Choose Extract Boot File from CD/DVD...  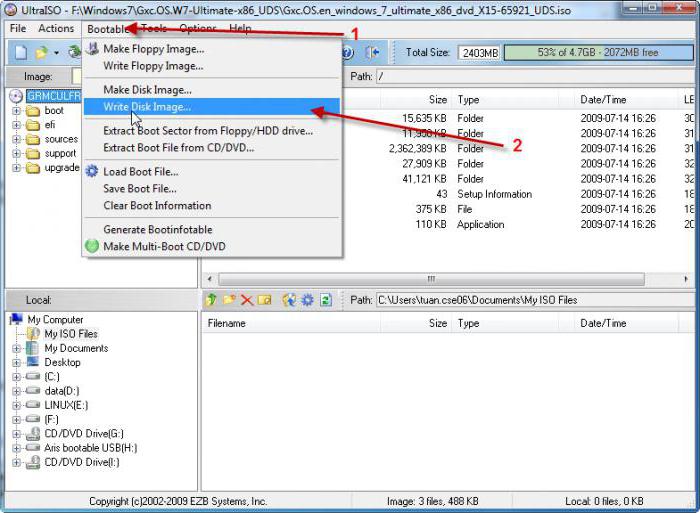pyautogui.click(x=212, y=148)
